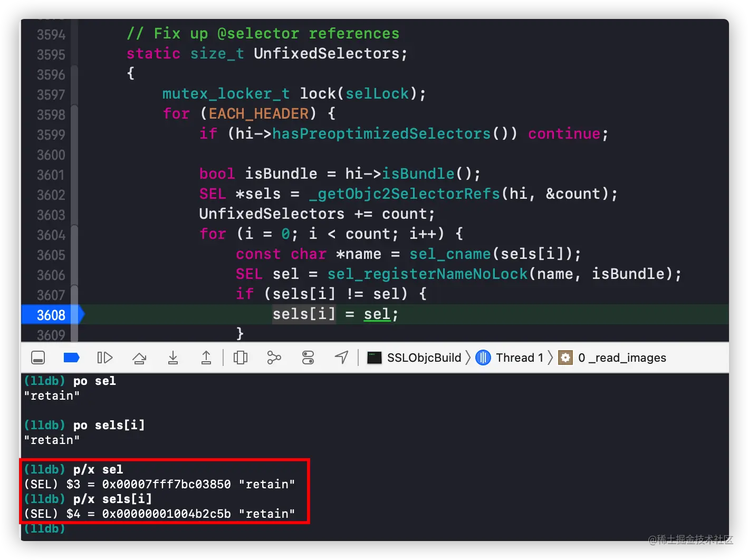Viewport: 748px width, 560px height.
Task: Click 'hasPreoptimizedSelectors' in line 3599
Action: [381, 134]
